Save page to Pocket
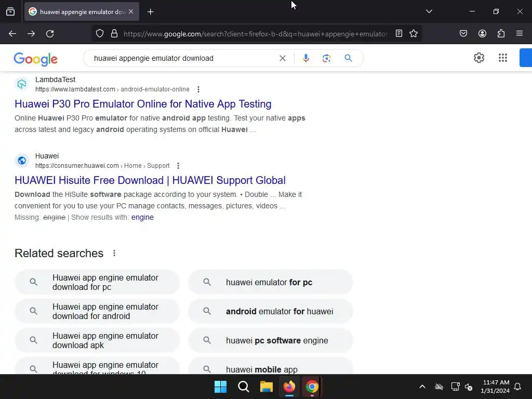 point(463,33)
